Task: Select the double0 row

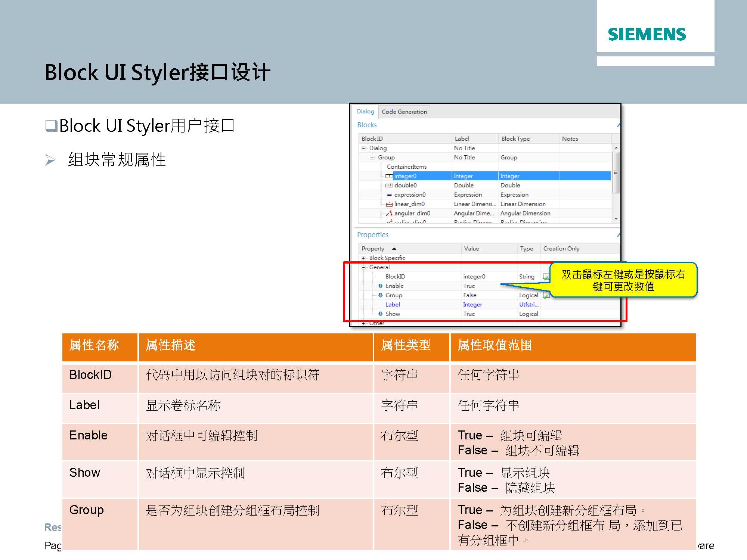Action: 485,185
